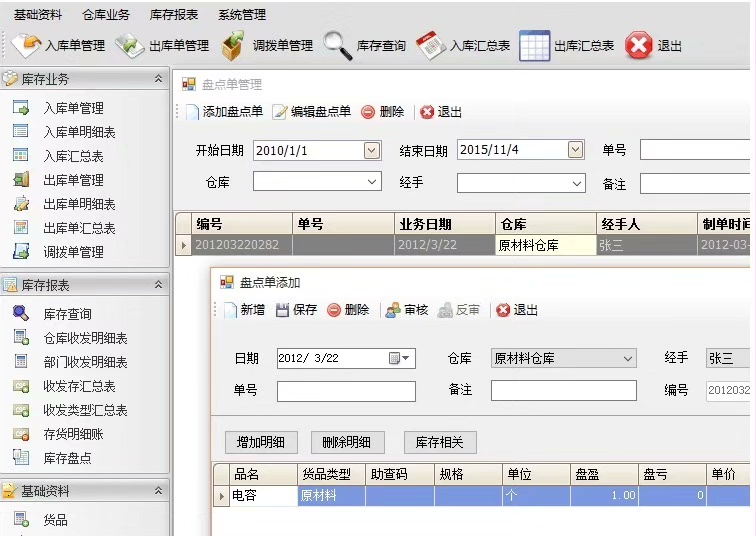Click 编辑盘点单 in 盘点单管理 toolbar
756x536 pixels.
(x=311, y=112)
